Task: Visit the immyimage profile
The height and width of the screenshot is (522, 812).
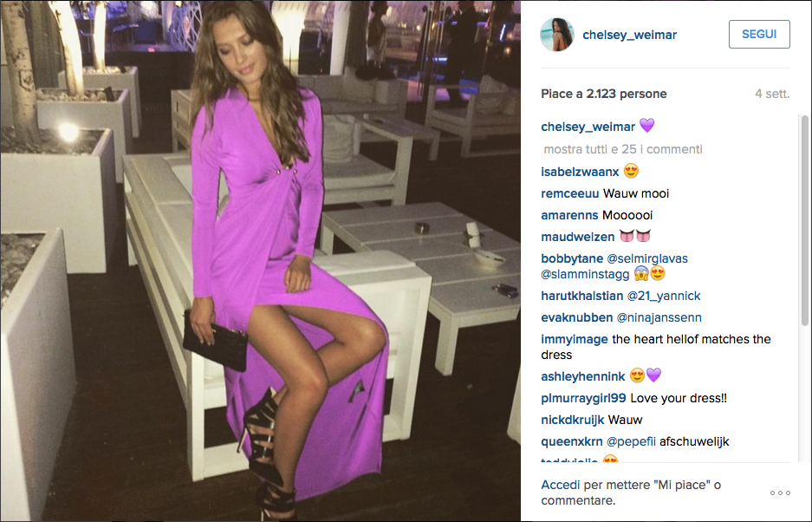Action: click(575, 339)
